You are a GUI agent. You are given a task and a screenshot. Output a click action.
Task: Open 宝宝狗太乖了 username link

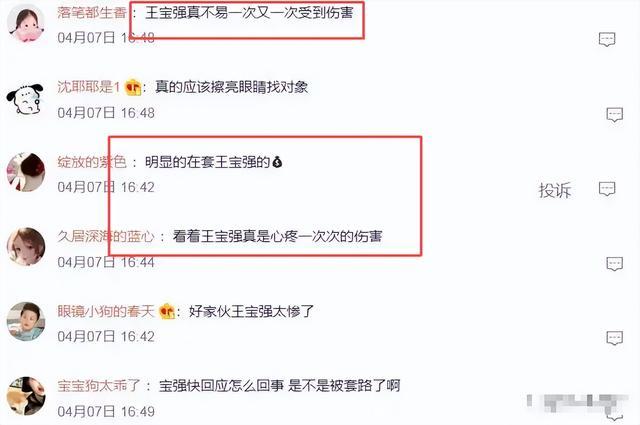(99, 385)
